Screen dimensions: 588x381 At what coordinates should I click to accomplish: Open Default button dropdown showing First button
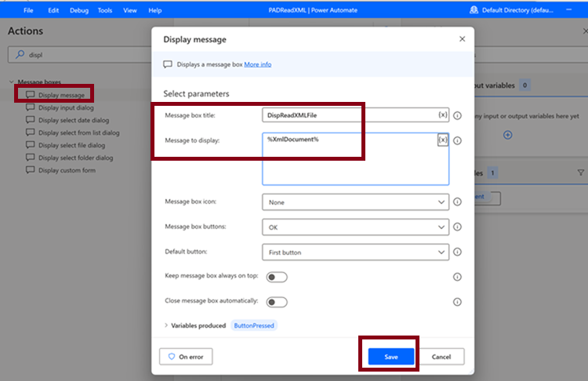355,252
